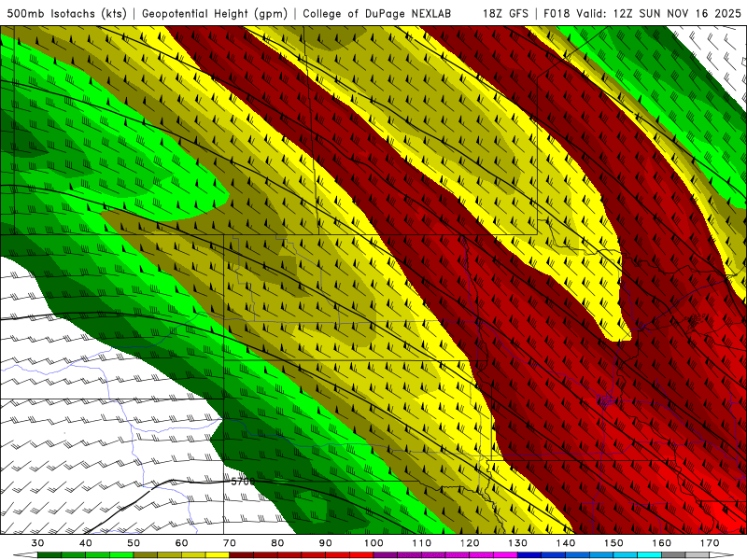
Task: Click the '100' legend value
Action: click(x=373, y=543)
